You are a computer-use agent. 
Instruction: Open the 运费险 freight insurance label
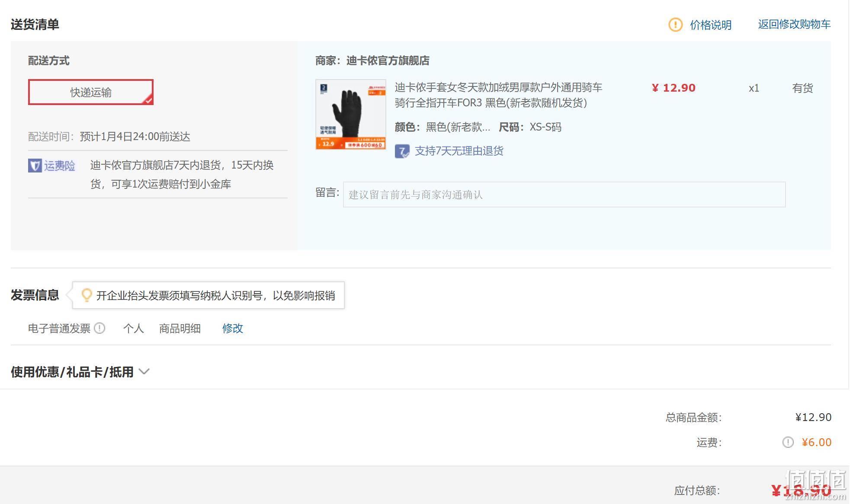tap(60, 166)
